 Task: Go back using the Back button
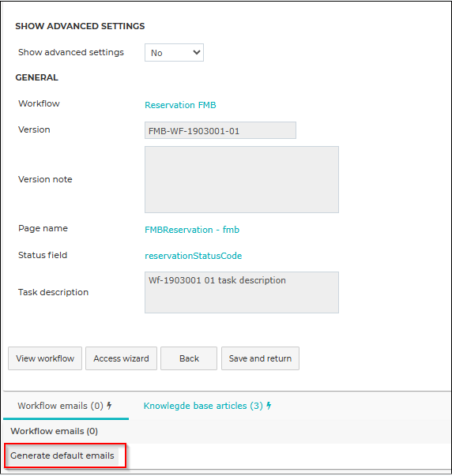(x=189, y=358)
